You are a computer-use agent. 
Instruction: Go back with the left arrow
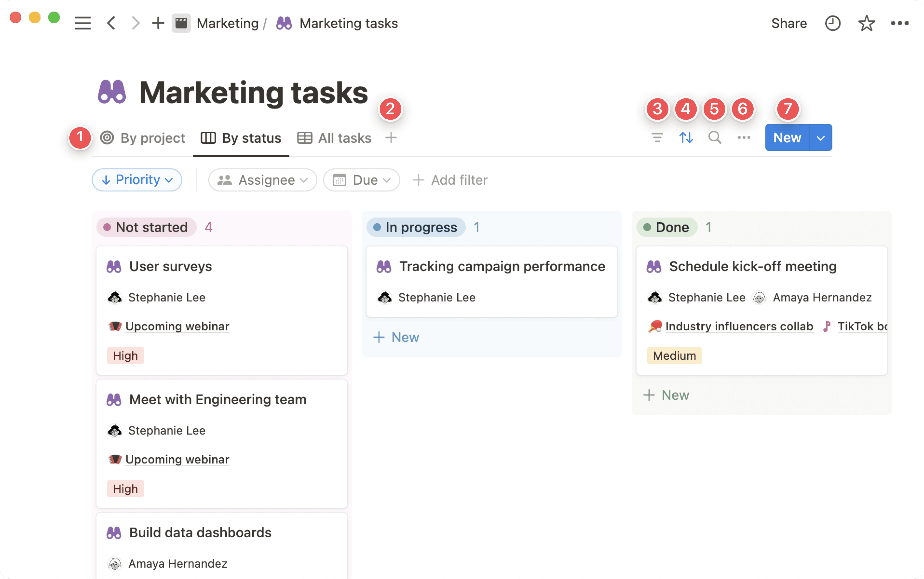111,23
